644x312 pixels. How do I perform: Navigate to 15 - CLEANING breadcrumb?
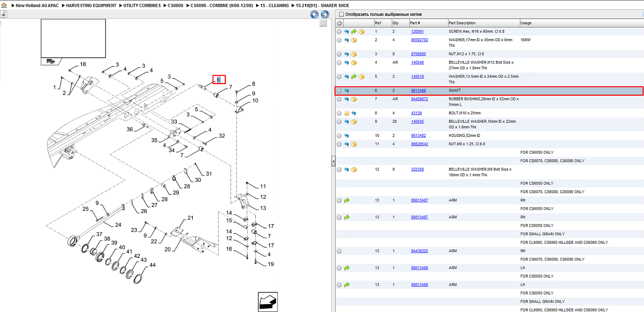click(273, 6)
